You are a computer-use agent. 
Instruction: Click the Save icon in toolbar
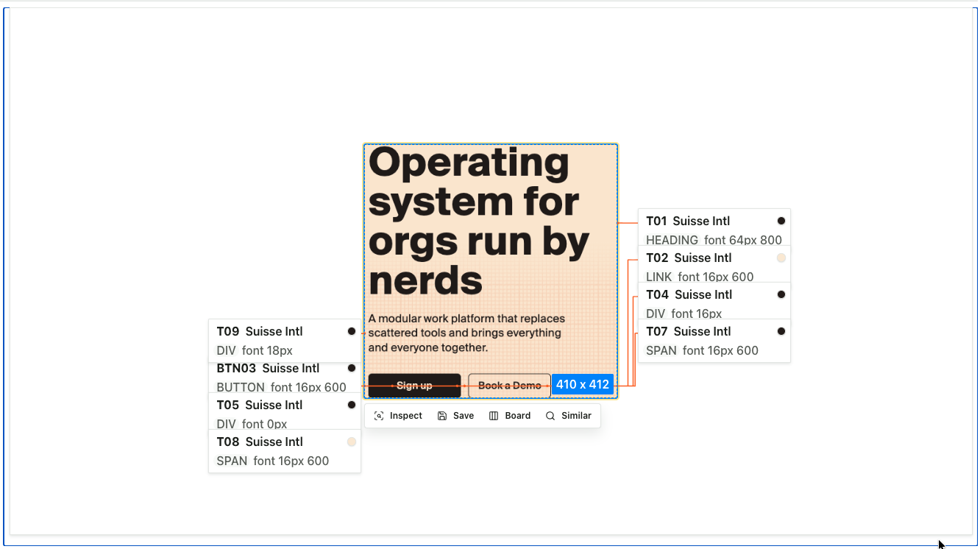[442, 416]
